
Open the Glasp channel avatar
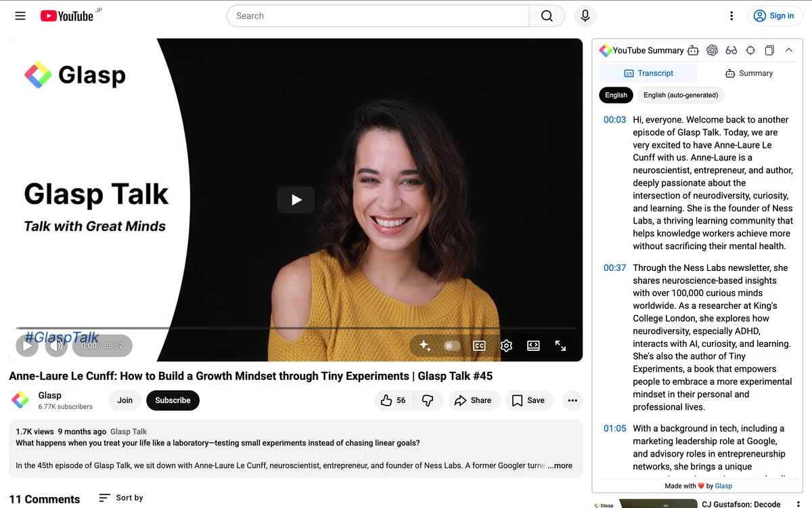pyautogui.click(x=20, y=400)
